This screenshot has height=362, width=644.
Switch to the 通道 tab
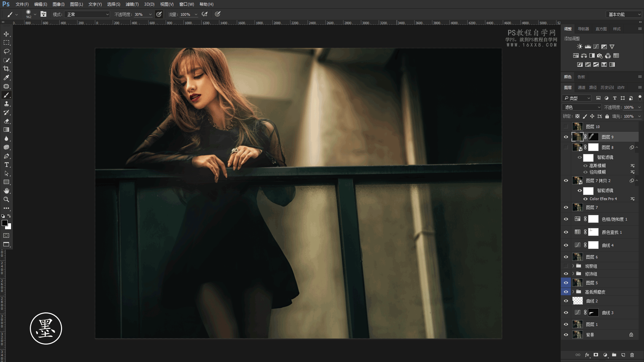point(581,87)
